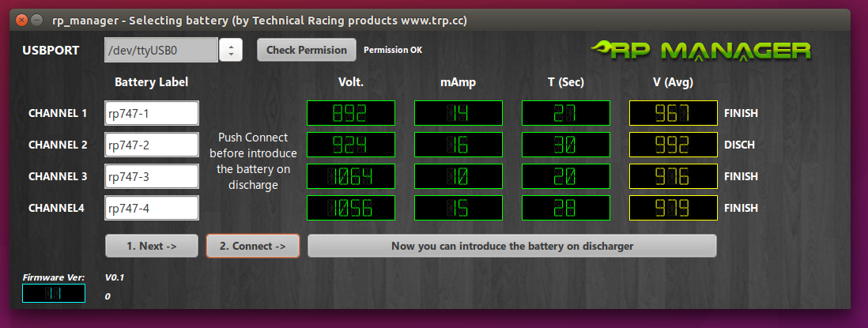Click the rp747-1 battery label field
Screen dimensions: 868x328
tap(152, 113)
